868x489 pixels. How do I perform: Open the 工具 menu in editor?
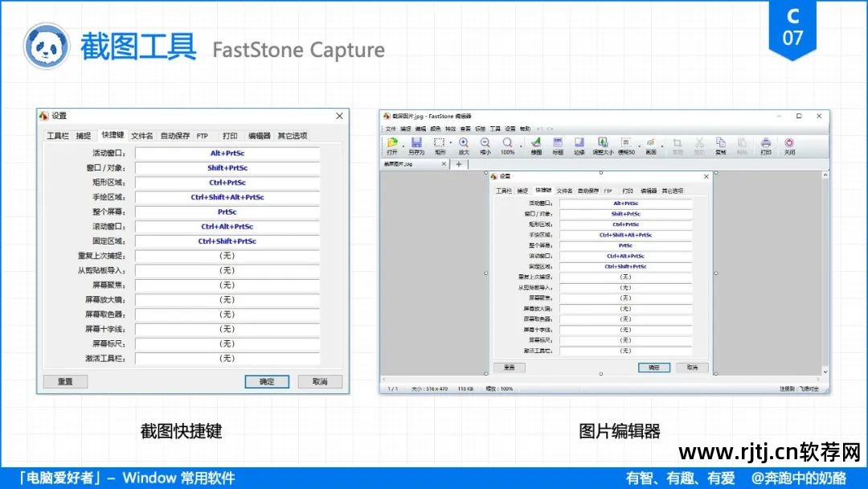click(495, 129)
